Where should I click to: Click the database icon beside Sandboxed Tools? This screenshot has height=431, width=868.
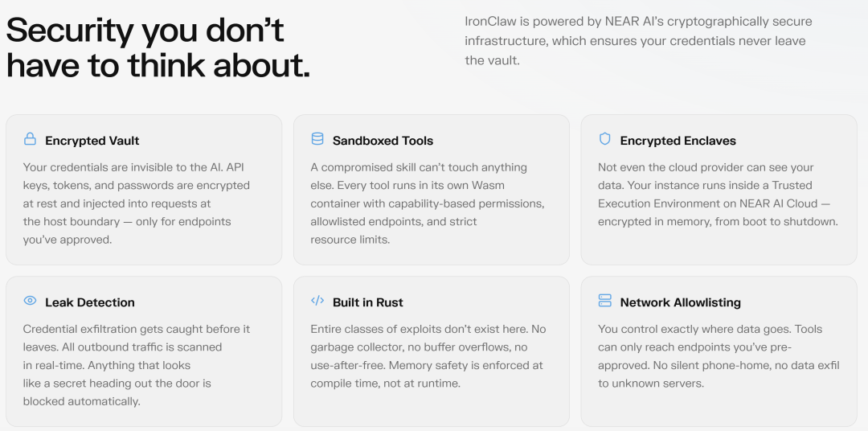tap(317, 139)
